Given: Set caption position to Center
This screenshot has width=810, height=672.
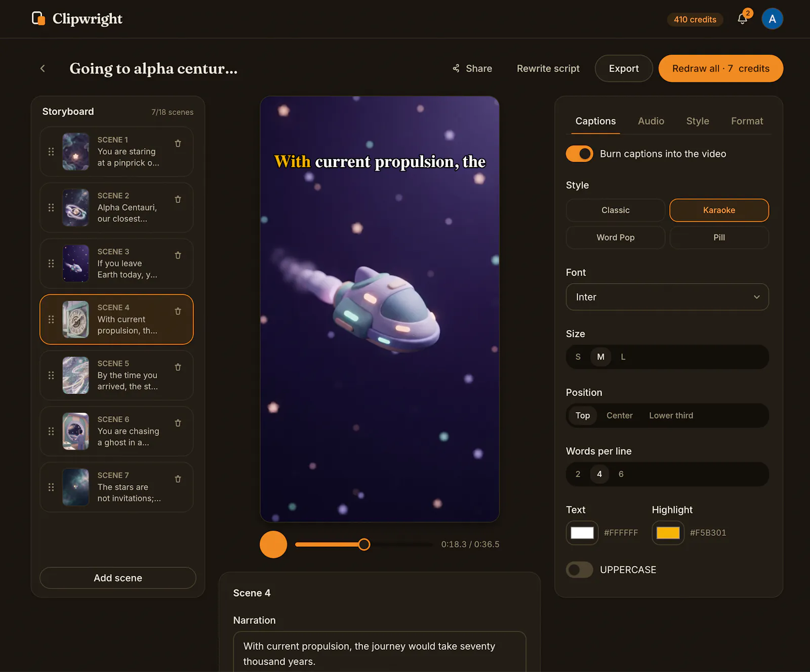Looking at the screenshot, I should (x=620, y=415).
